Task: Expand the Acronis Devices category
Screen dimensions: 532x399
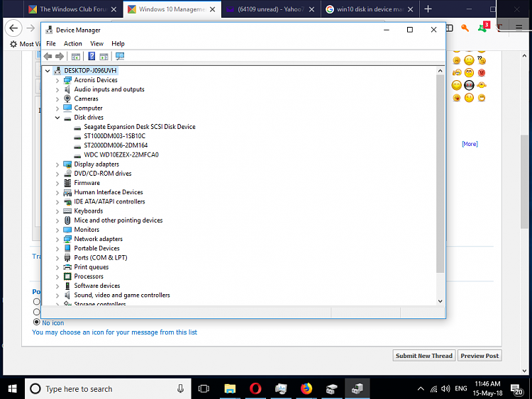Action: point(57,80)
